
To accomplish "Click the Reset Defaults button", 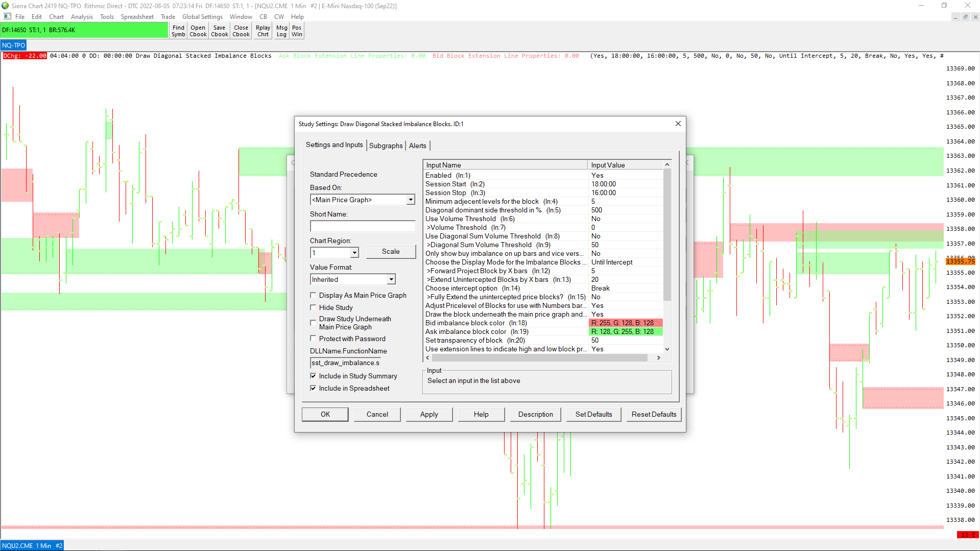I will [x=654, y=414].
